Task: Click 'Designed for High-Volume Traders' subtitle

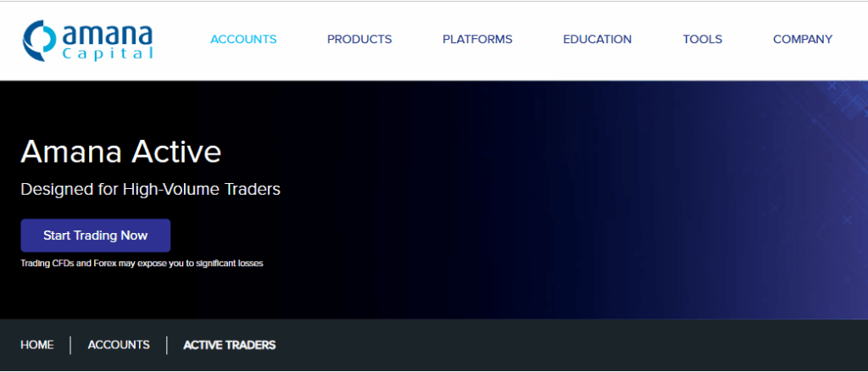Action: click(x=150, y=189)
